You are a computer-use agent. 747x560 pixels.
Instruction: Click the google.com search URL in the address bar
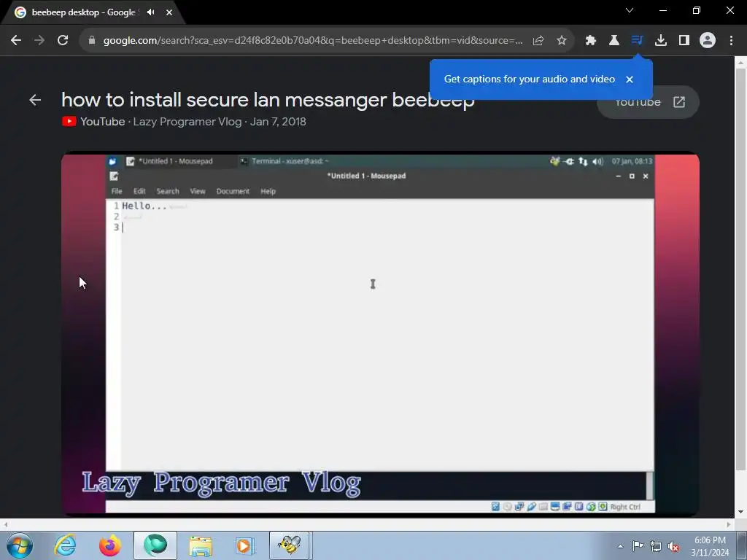pyautogui.click(x=312, y=41)
